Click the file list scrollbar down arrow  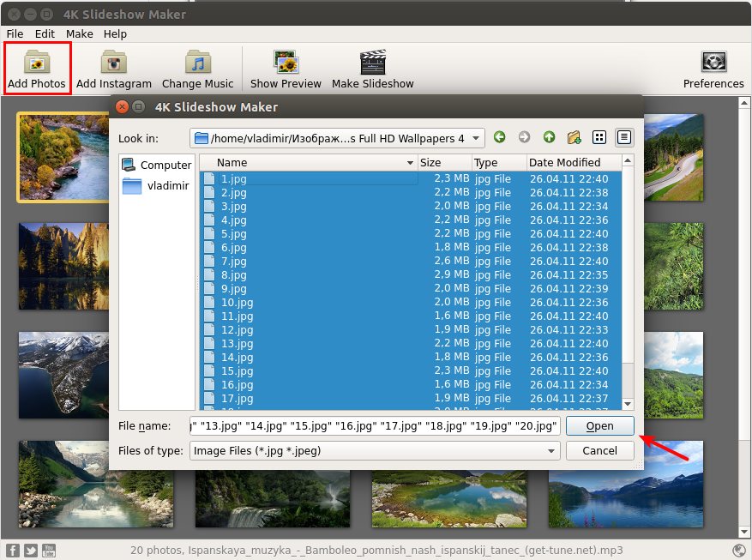coord(628,404)
